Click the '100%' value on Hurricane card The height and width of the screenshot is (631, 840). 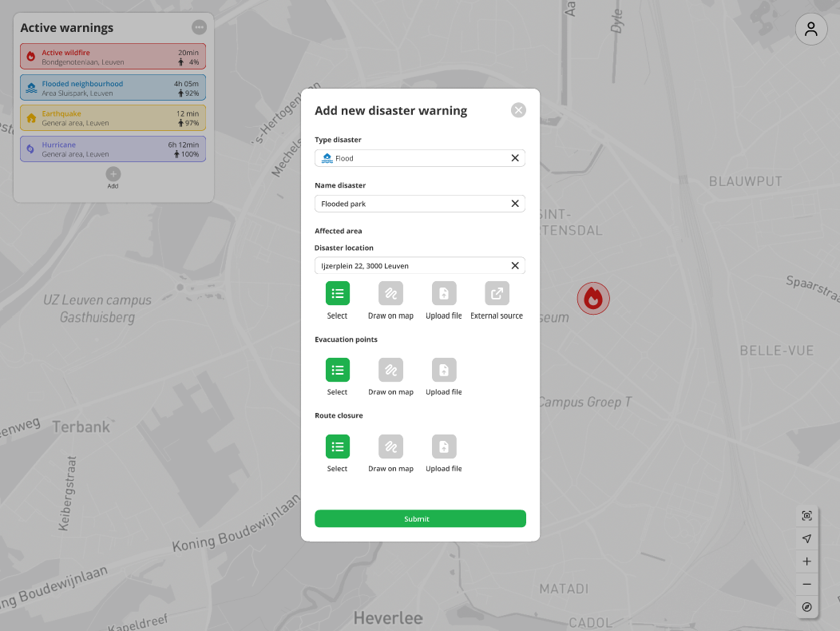click(x=190, y=154)
